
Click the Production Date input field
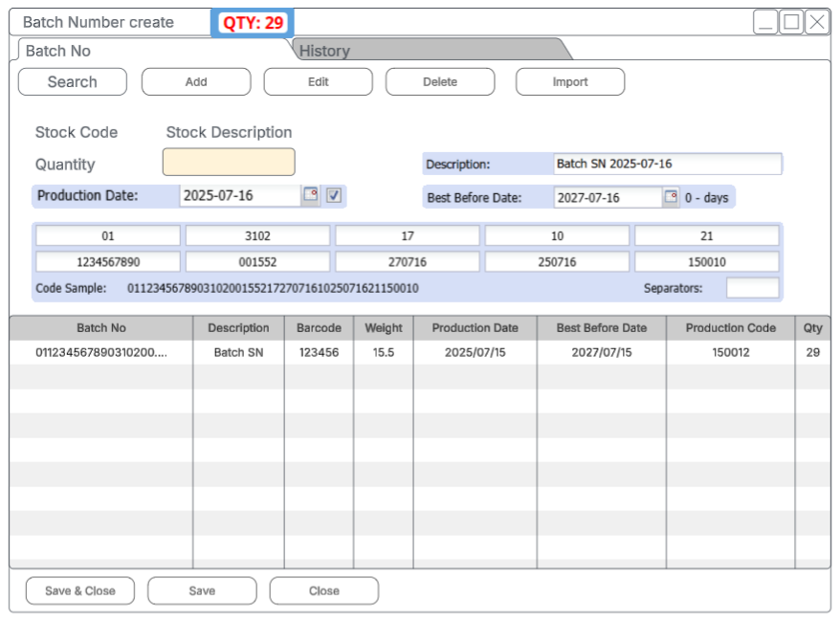[x=240, y=195]
